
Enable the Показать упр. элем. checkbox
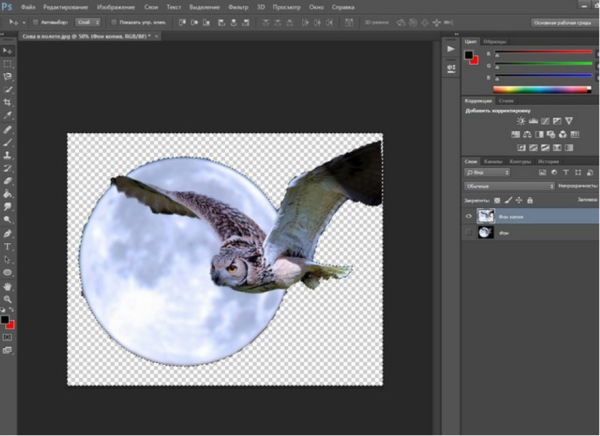pos(113,20)
